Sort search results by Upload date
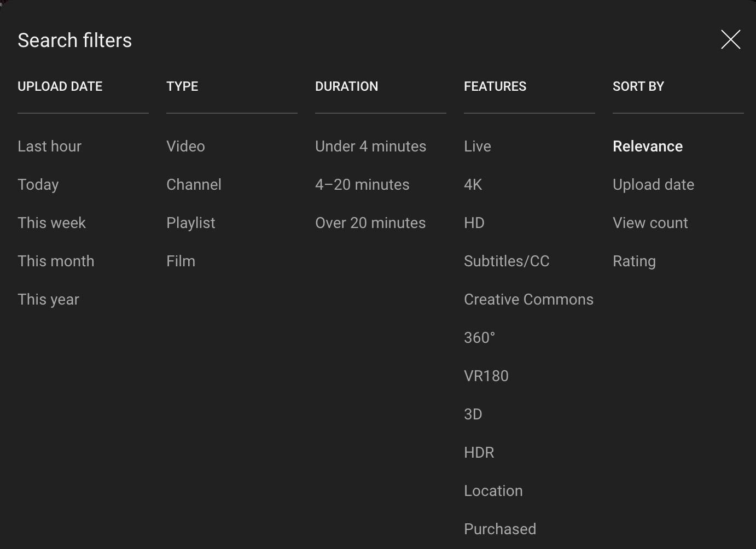 [653, 184]
